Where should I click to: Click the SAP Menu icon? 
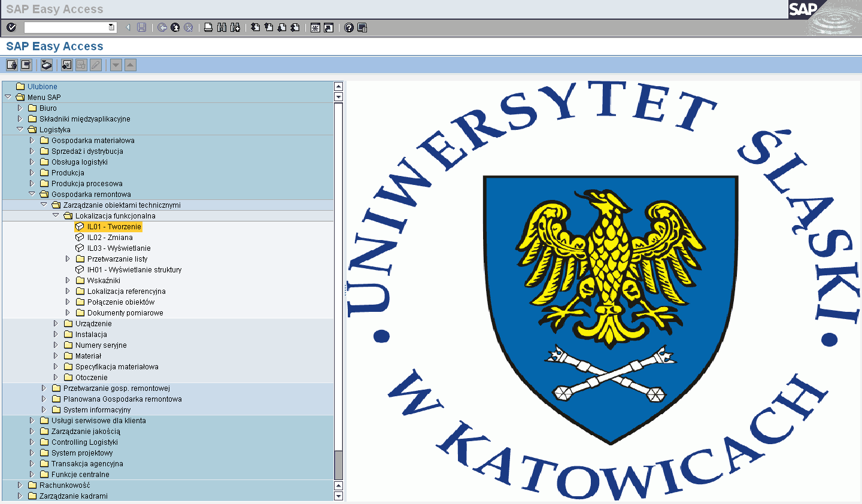[x=26, y=65]
